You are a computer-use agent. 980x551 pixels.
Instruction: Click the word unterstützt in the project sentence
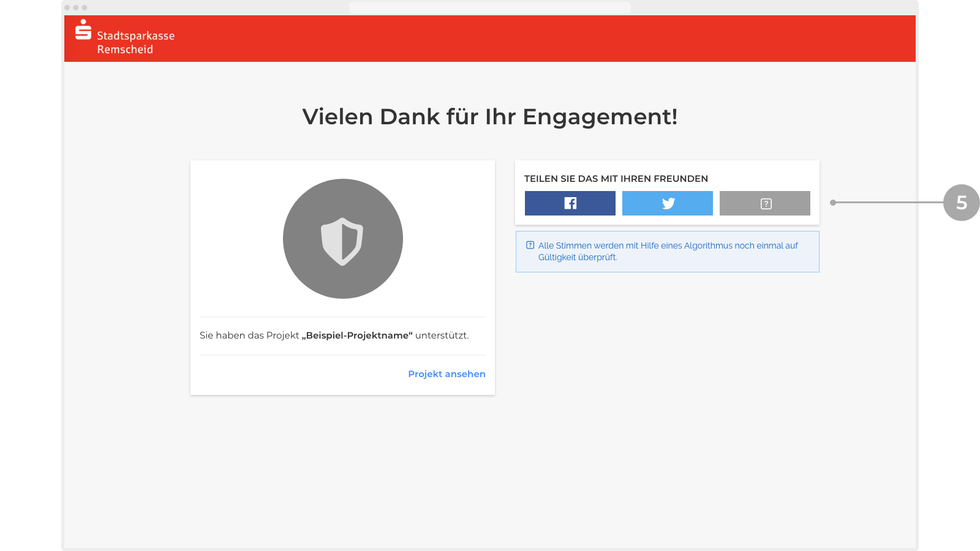[442, 335]
